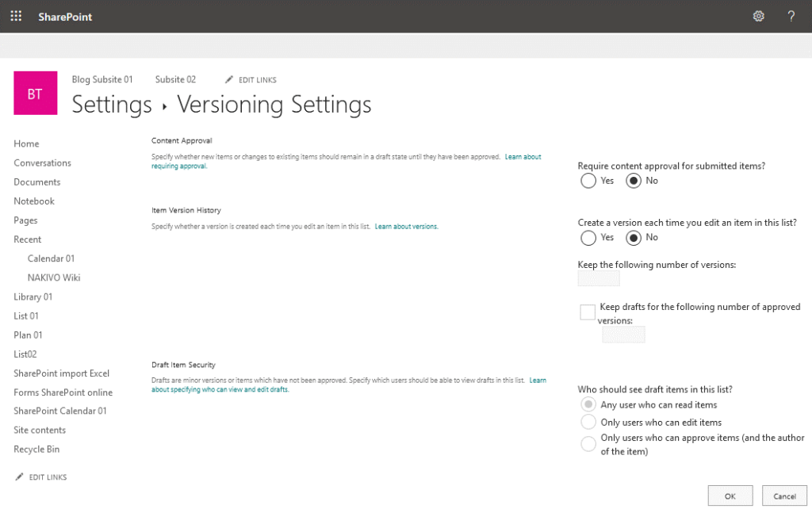
Task: Open the "Learn about versions" link
Action: [x=406, y=225]
